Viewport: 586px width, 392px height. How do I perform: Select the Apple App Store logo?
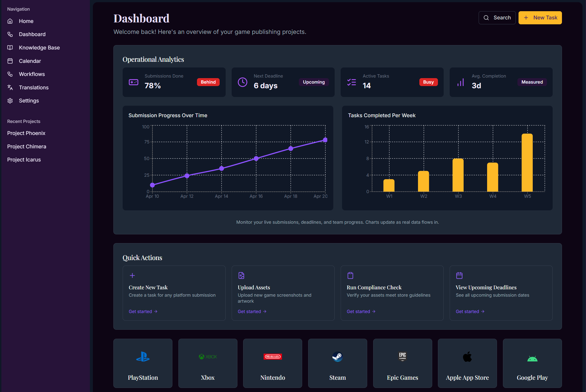[x=467, y=357]
